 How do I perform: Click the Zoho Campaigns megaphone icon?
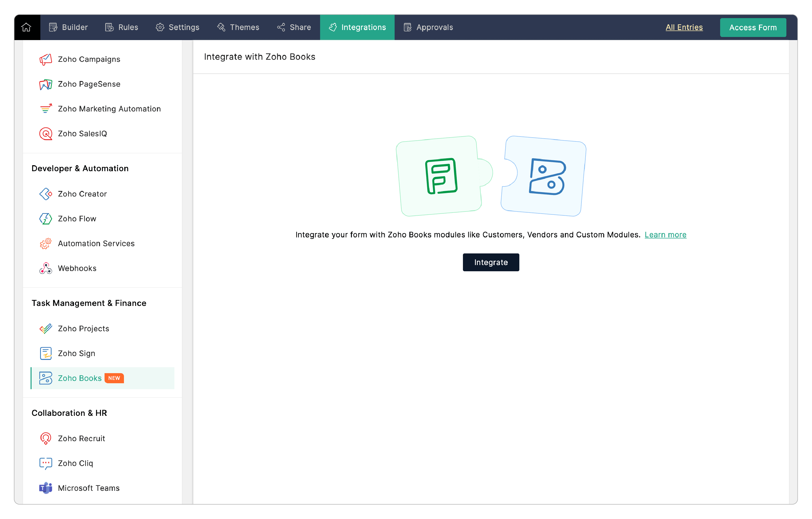click(x=46, y=59)
